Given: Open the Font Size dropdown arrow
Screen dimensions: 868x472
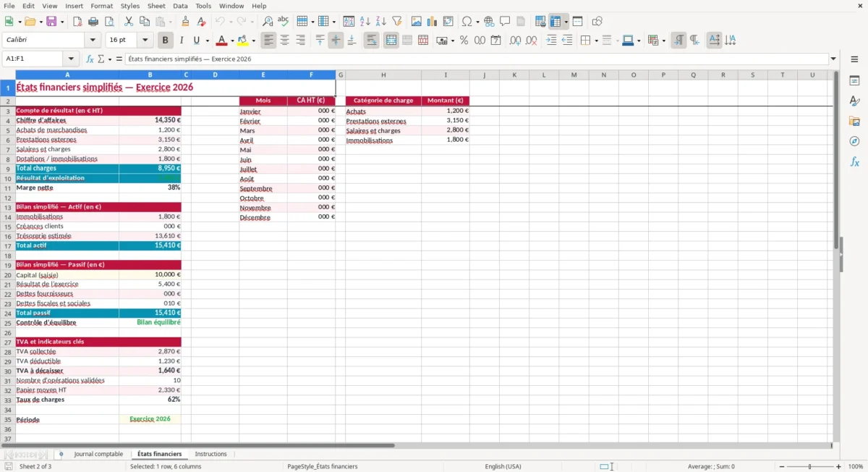Looking at the screenshot, I should [145, 41].
